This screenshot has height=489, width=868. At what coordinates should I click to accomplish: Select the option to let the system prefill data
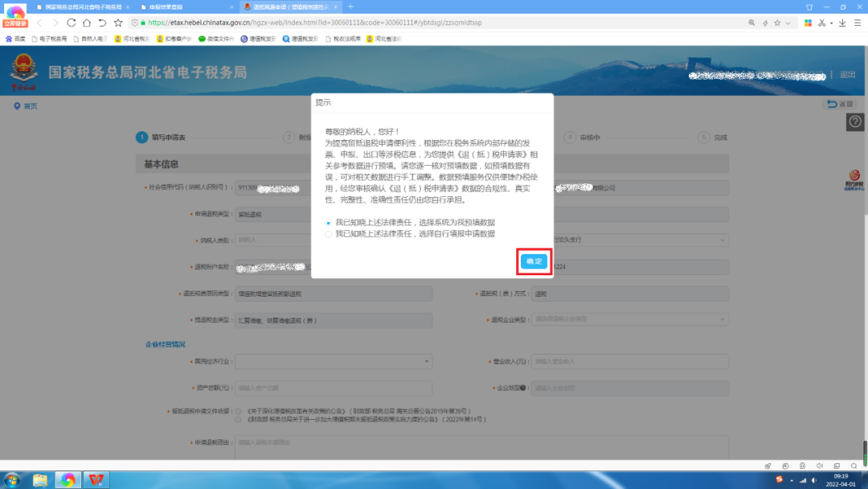click(328, 223)
